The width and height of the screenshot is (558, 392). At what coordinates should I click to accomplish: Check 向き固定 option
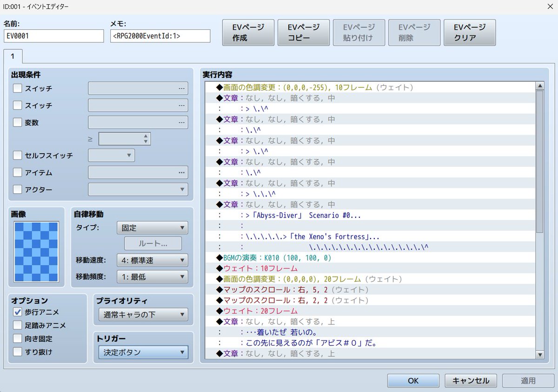click(x=18, y=339)
